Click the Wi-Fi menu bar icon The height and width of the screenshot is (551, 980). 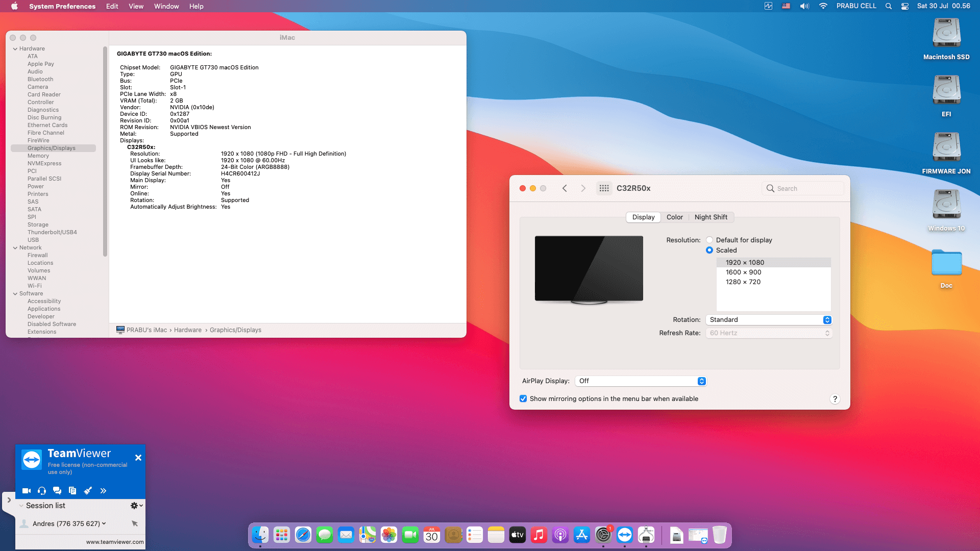pos(823,6)
